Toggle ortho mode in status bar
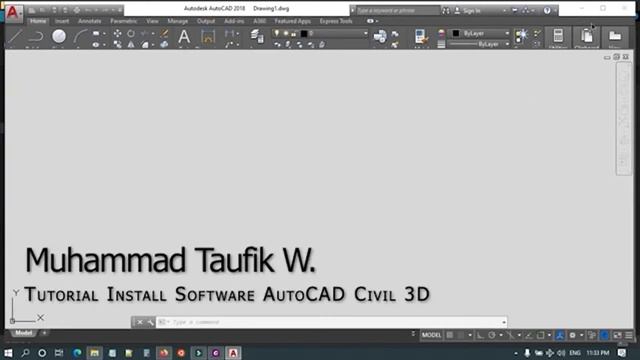The image size is (640, 360). click(x=480, y=335)
